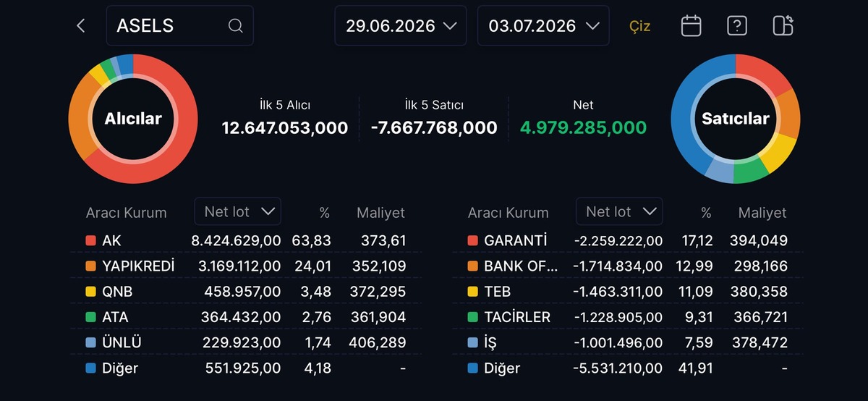The width and height of the screenshot is (868, 401).
Task: Select the TACİRLER seller row
Action: [628, 317]
